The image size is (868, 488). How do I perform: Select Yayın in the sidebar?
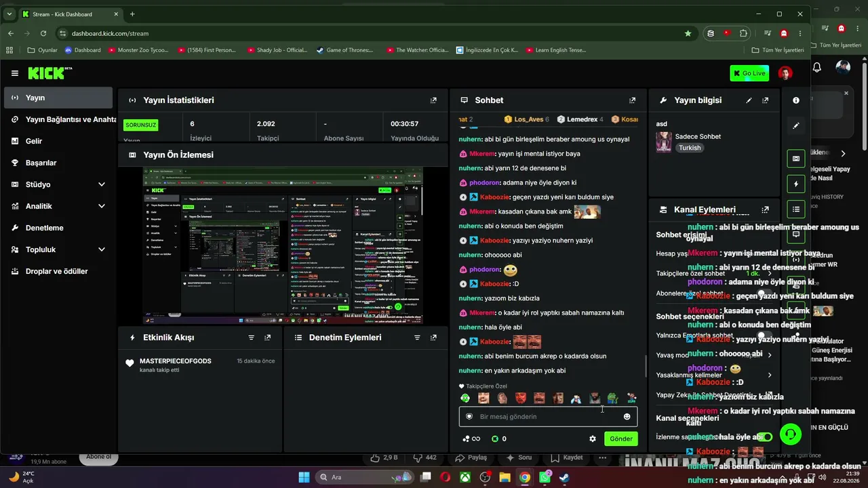58,98
